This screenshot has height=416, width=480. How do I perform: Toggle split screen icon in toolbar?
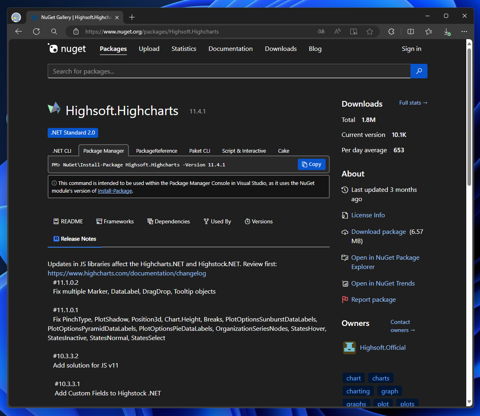pyautogui.click(x=411, y=32)
